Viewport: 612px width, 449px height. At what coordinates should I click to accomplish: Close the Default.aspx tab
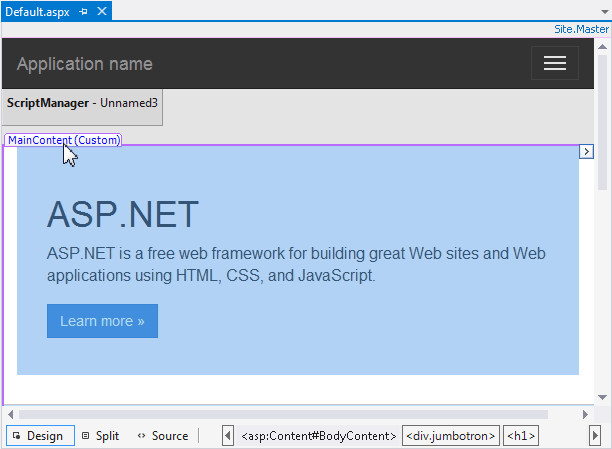[102, 11]
